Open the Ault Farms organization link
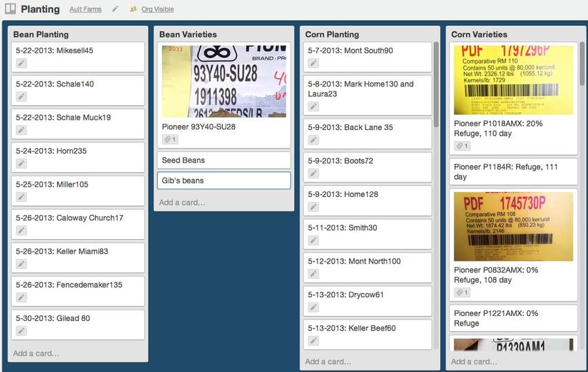The width and height of the screenshot is (588, 372). (86, 9)
